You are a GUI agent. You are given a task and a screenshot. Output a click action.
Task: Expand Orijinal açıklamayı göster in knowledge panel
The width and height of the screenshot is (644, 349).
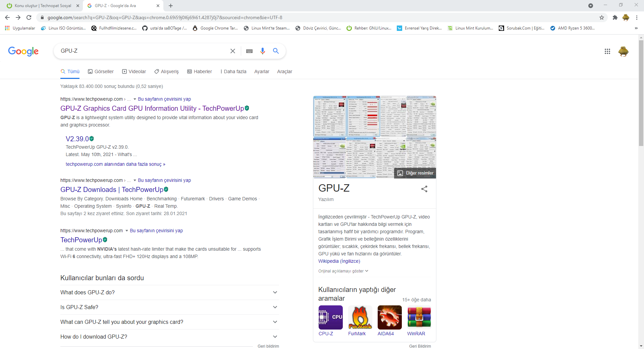tap(343, 271)
